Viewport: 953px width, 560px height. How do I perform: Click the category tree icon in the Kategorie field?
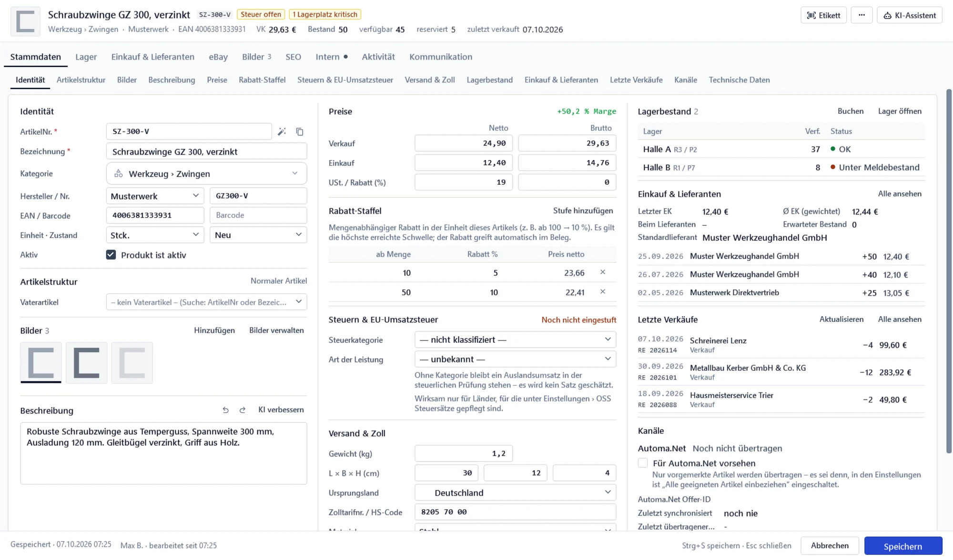click(x=119, y=173)
